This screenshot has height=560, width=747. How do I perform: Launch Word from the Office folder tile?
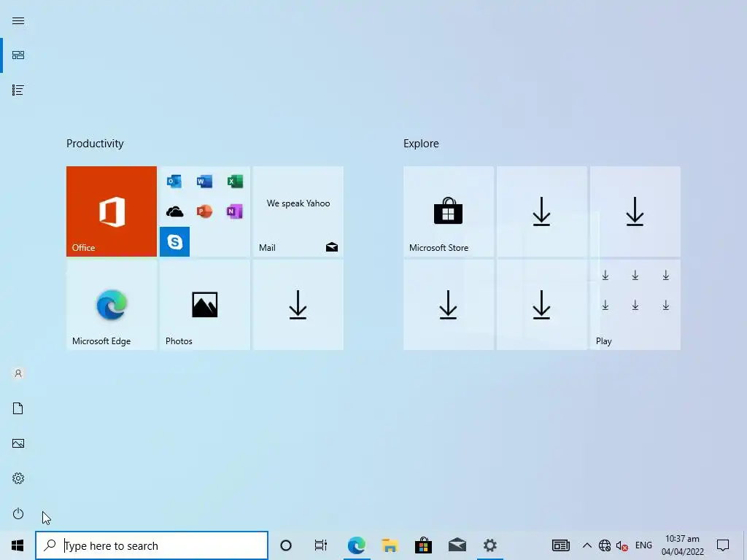(x=204, y=182)
